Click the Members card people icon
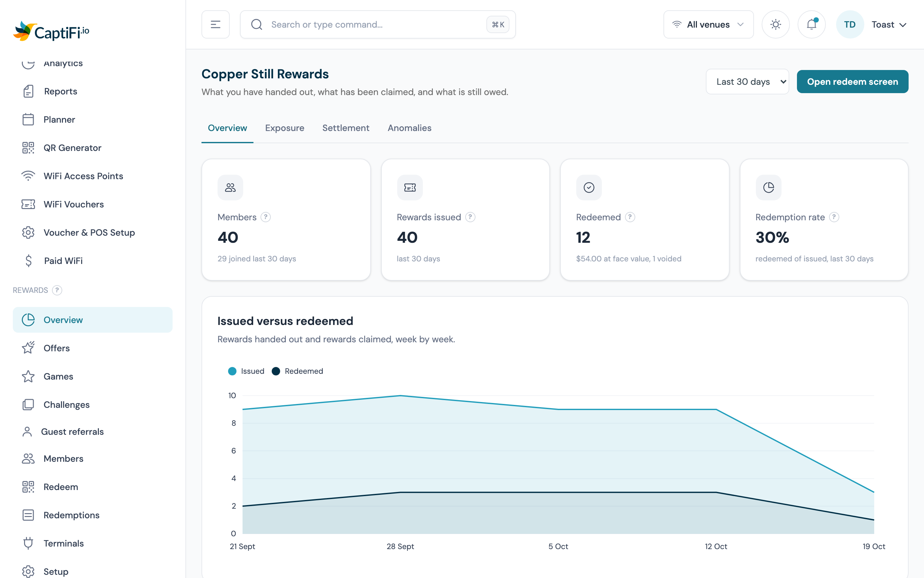Viewport: 924px width, 578px height. [x=230, y=187]
